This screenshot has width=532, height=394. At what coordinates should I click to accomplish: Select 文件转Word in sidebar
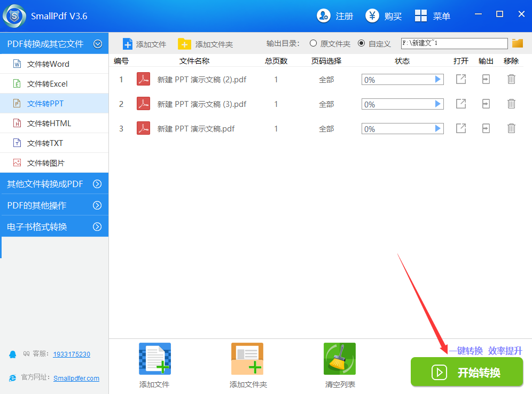click(x=54, y=64)
